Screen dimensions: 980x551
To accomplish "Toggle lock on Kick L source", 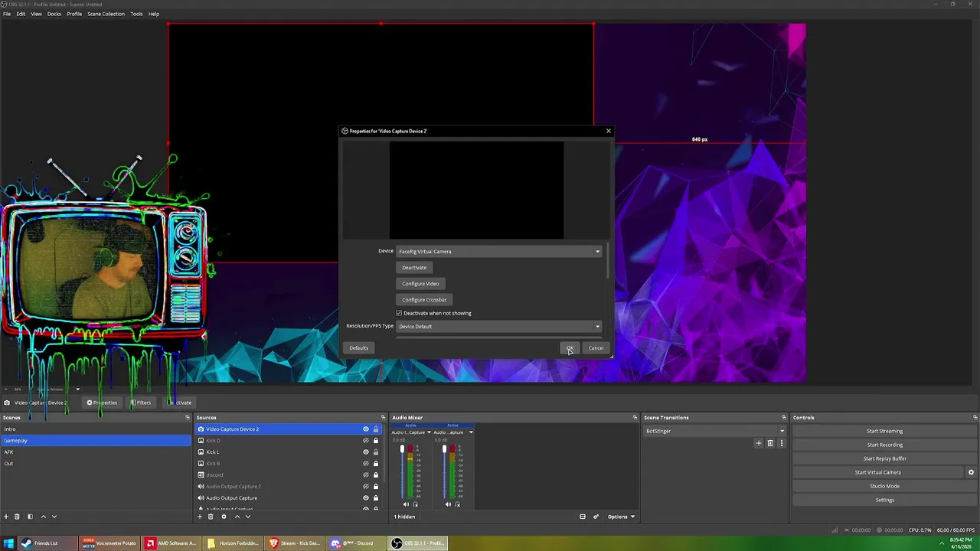I will coord(375,452).
